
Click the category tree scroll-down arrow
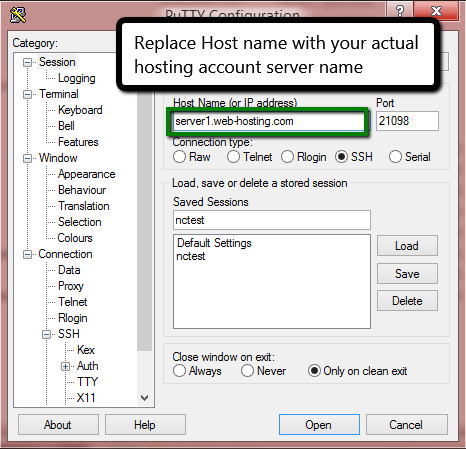pyautogui.click(x=144, y=398)
